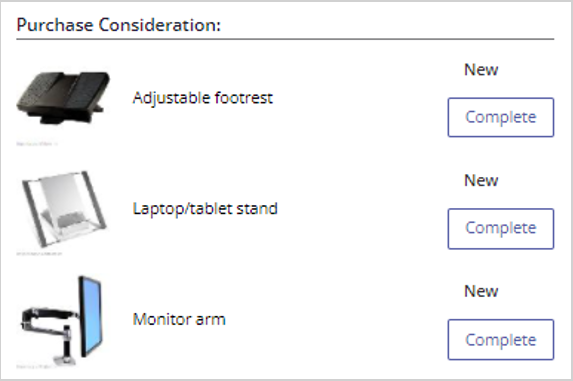Screen dimensions: 573x381
Task: Open the Monitor arm item title
Action: tap(179, 319)
